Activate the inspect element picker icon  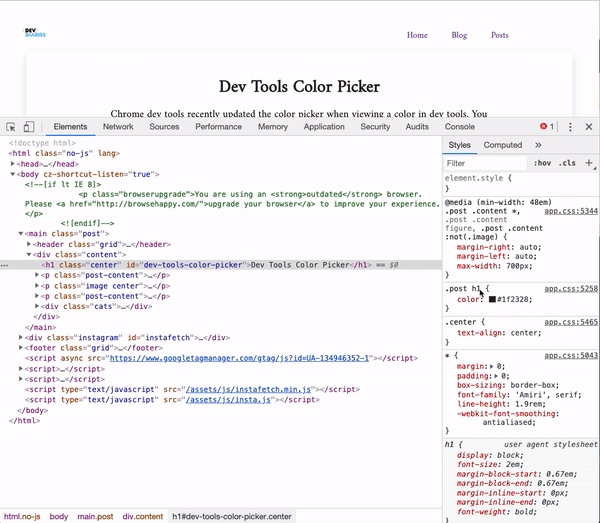pos(11,127)
